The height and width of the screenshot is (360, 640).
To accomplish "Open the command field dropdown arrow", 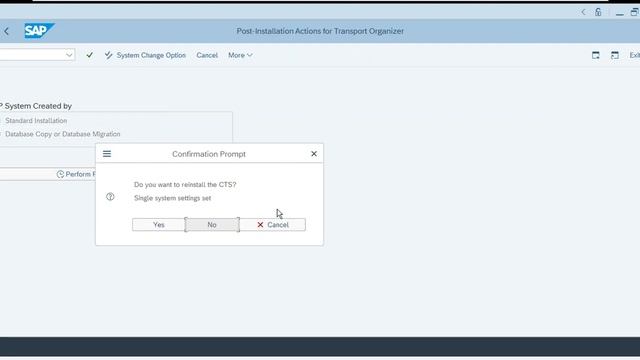I will 69,55.
